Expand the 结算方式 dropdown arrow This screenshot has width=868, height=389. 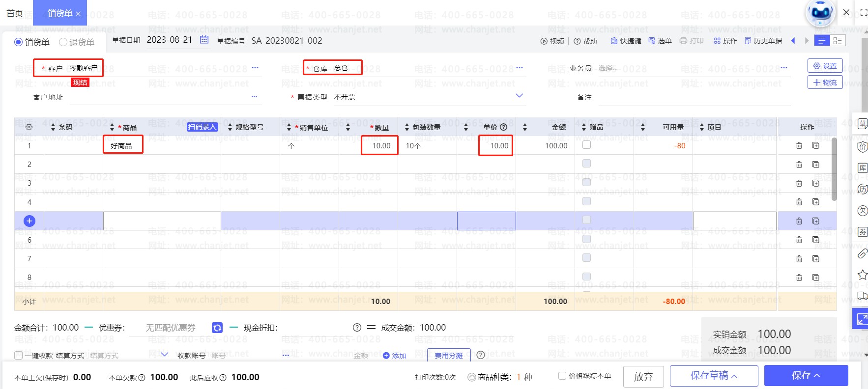[x=164, y=355]
